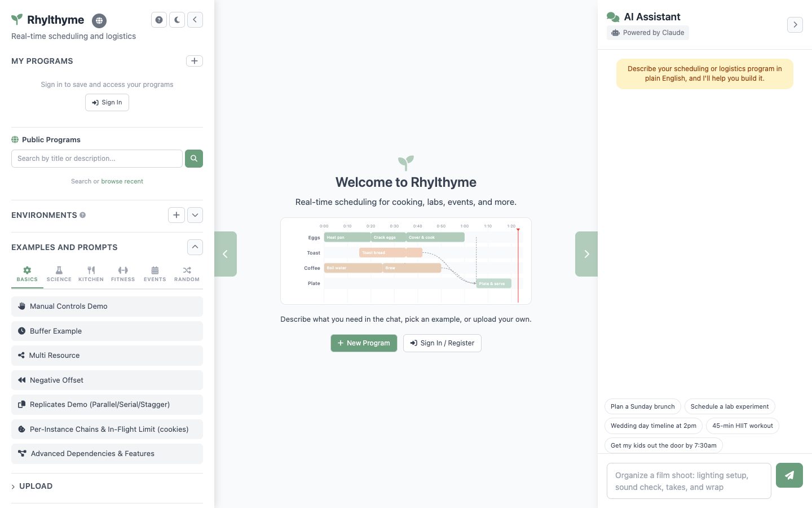The image size is (812, 508).
Task: Click the Gantt chart preview thumbnail
Action: 406,261
